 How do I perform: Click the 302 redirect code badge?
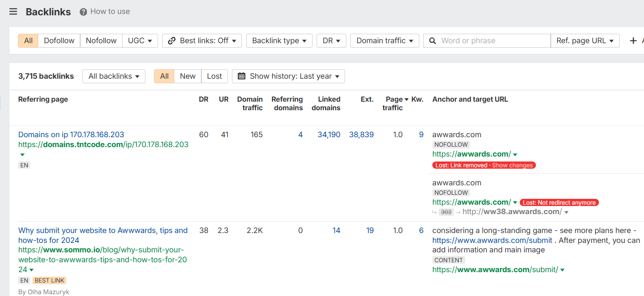tap(446, 212)
